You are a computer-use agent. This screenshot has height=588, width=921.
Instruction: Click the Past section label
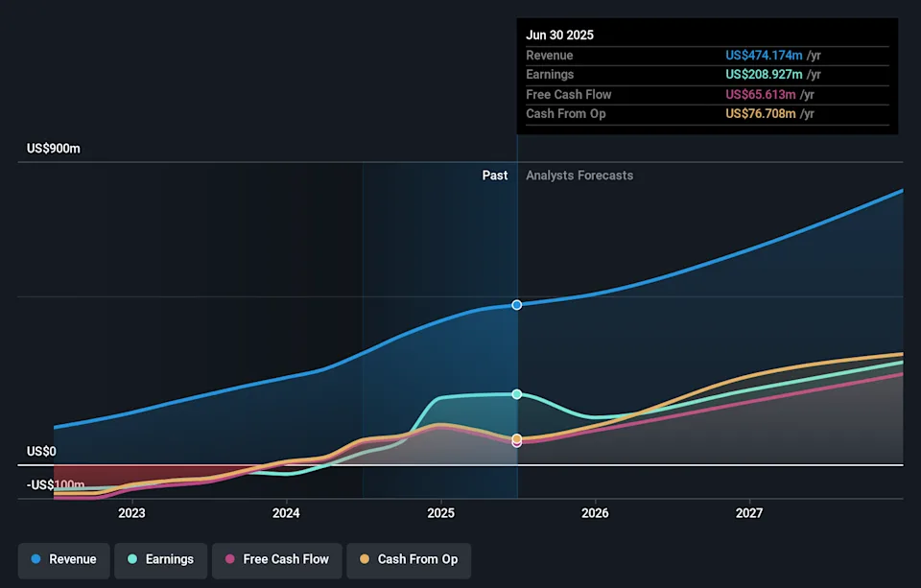coord(494,176)
